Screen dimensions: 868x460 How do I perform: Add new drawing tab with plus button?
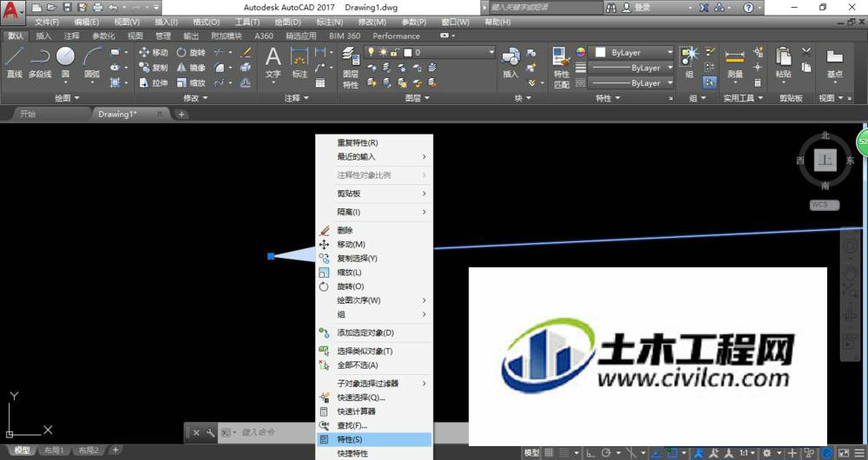coord(181,115)
